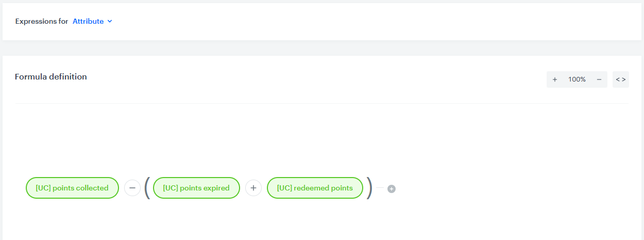Select the [UC] points expired expression
Screen dimensions: 644x240
tap(196, 188)
